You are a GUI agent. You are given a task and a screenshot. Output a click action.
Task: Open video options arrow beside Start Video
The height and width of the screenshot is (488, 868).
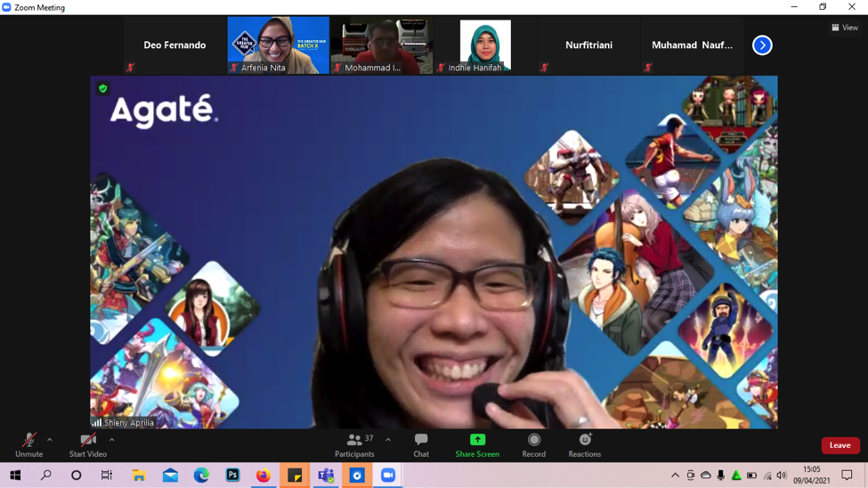pos(112,440)
